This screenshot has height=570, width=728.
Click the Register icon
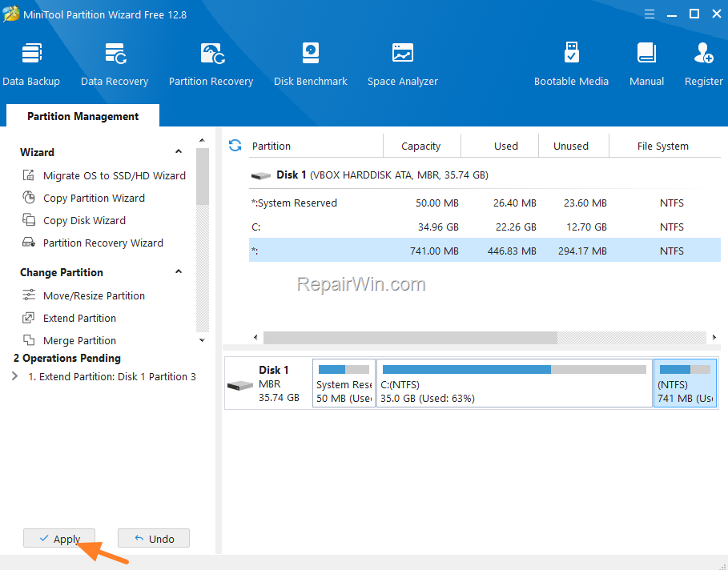(703, 64)
